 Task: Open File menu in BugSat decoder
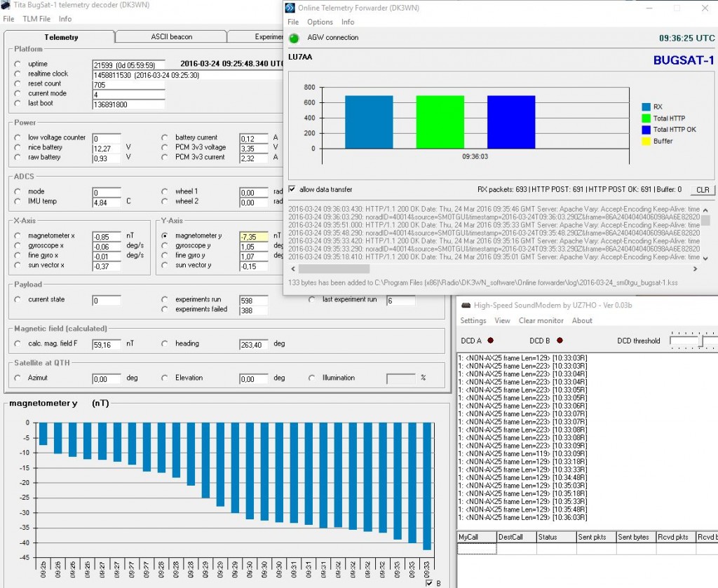pyautogui.click(x=8, y=19)
